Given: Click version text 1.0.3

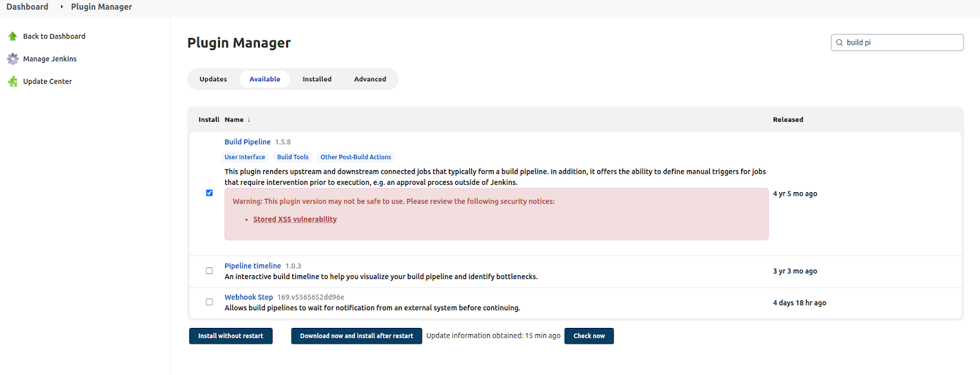Looking at the screenshot, I should pyautogui.click(x=293, y=266).
